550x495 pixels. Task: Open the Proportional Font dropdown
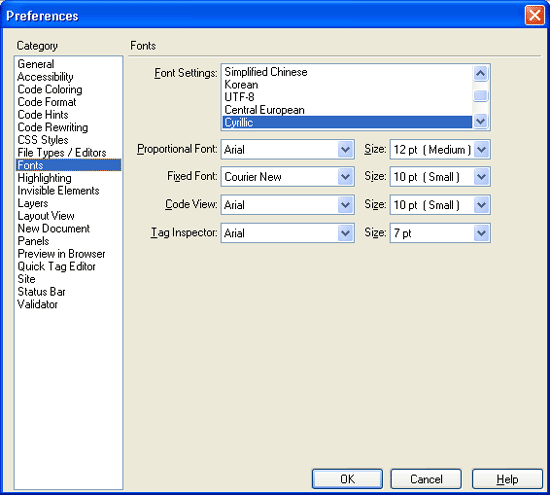tap(288, 149)
